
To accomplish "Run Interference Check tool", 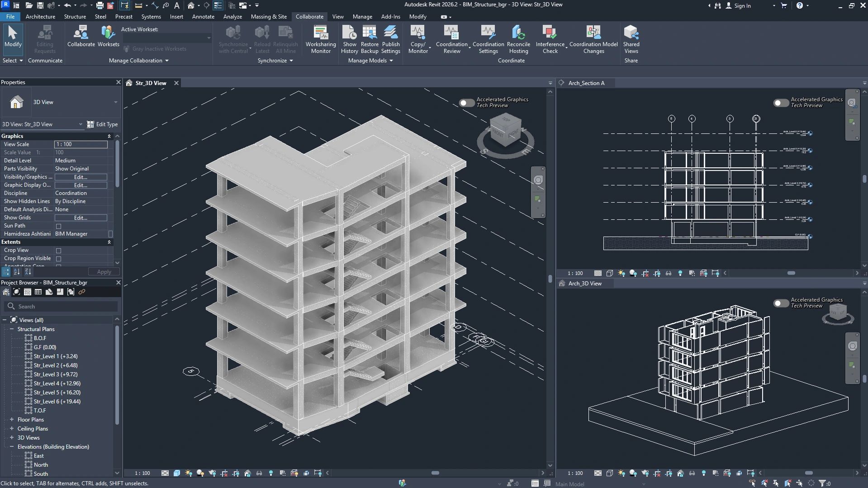I will pyautogui.click(x=550, y=39).
